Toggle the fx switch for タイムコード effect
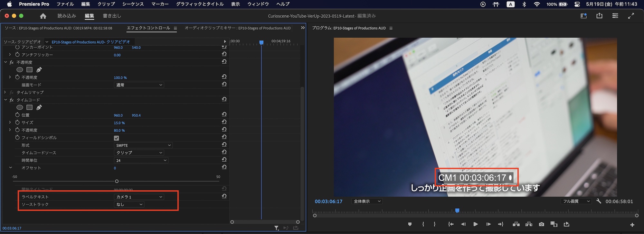 click(x=12, y=100)
